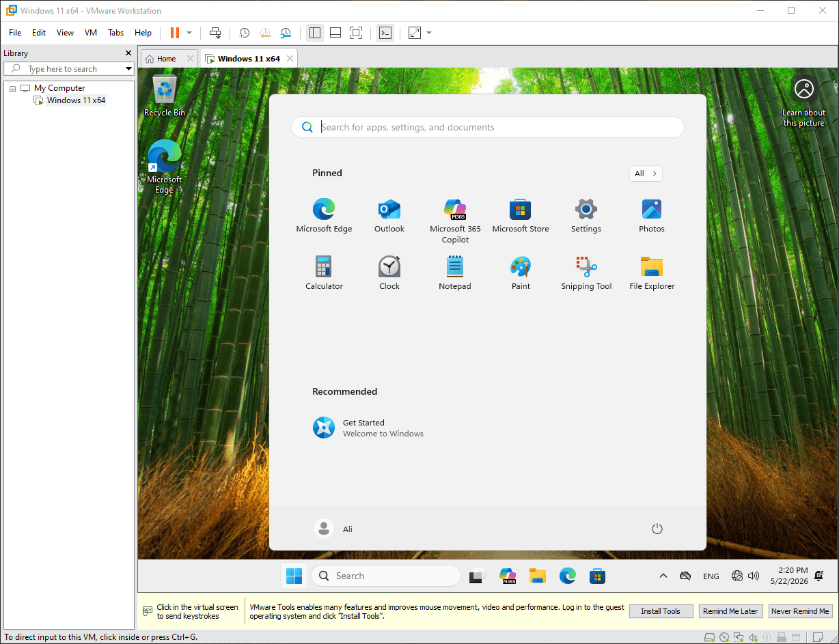Screen dimensions: 839x644
Task: Open Get Started recommended item
Action: [369, 428]
